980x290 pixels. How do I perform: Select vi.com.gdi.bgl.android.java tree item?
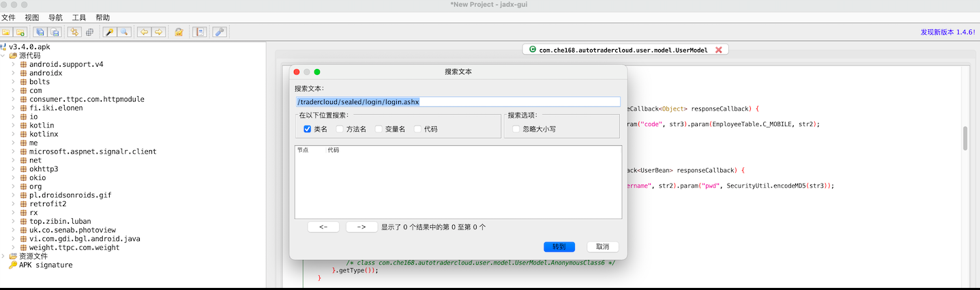(x=85, y=239)
